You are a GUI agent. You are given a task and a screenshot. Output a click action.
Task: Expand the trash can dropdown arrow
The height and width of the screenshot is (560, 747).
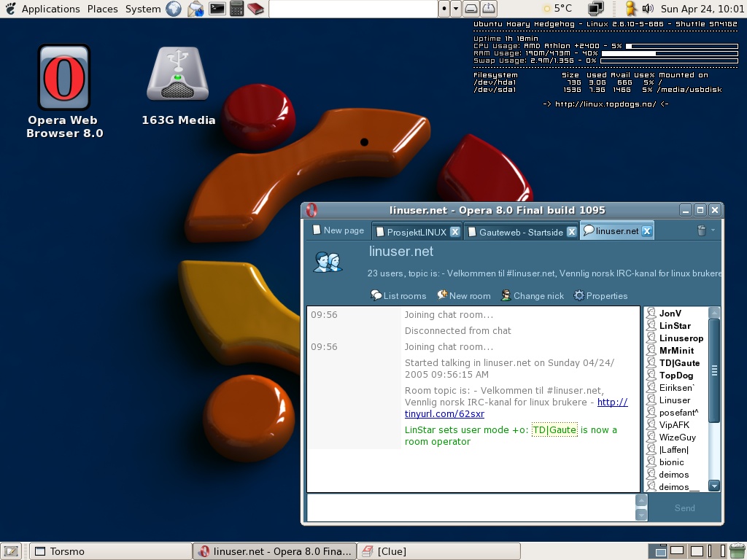713,230
